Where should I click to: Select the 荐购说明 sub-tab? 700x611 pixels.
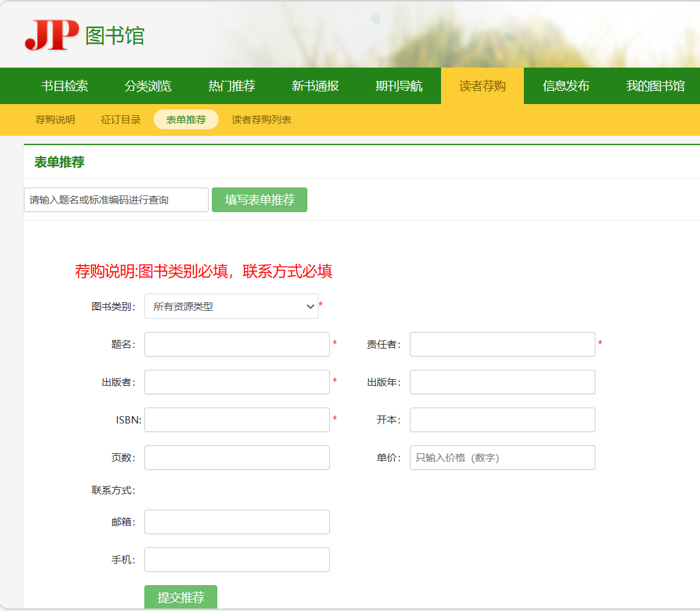[55, 120]
